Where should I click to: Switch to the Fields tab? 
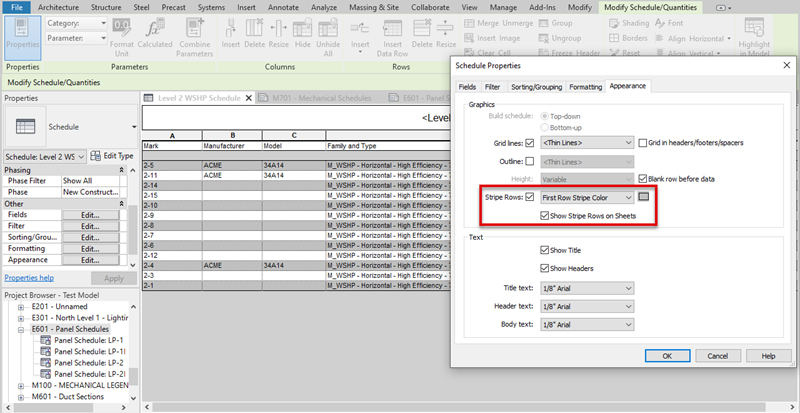(x=467, y=87)
